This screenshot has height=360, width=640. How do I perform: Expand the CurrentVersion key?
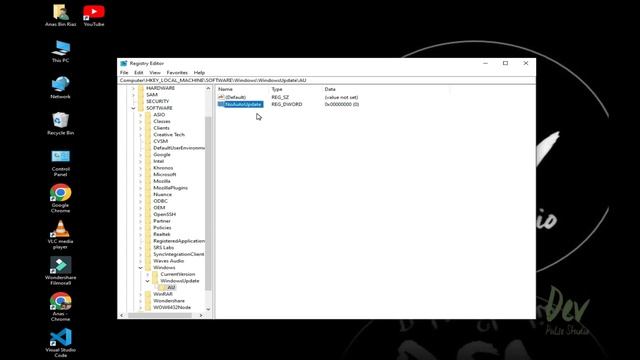point(147,274)
